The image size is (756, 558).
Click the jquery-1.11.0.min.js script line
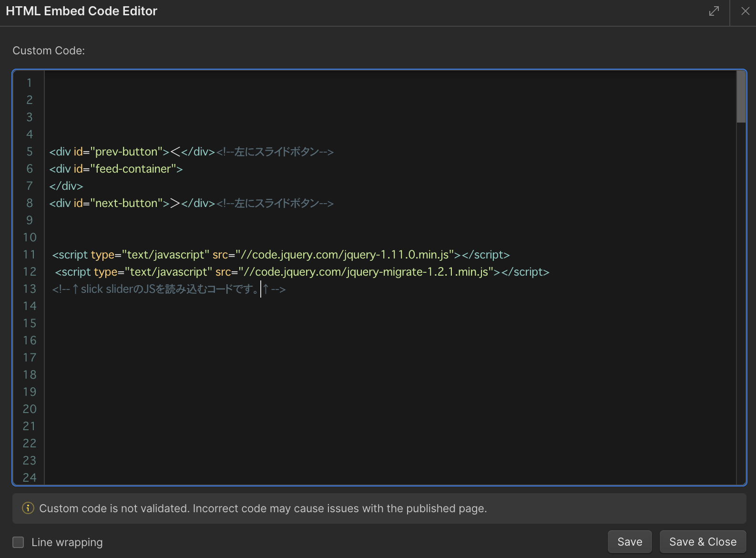(x=281, y=255)
